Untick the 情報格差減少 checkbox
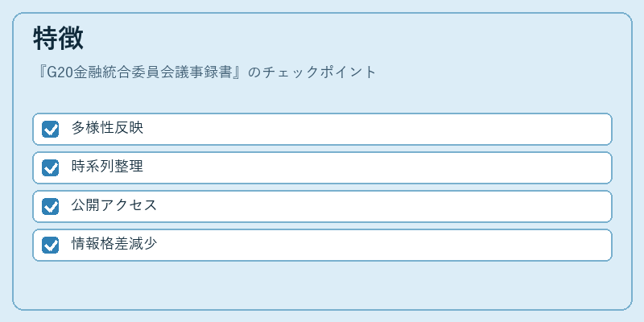Image resolution: width=644 pixels, height=322 pixels. pos(50,246)
